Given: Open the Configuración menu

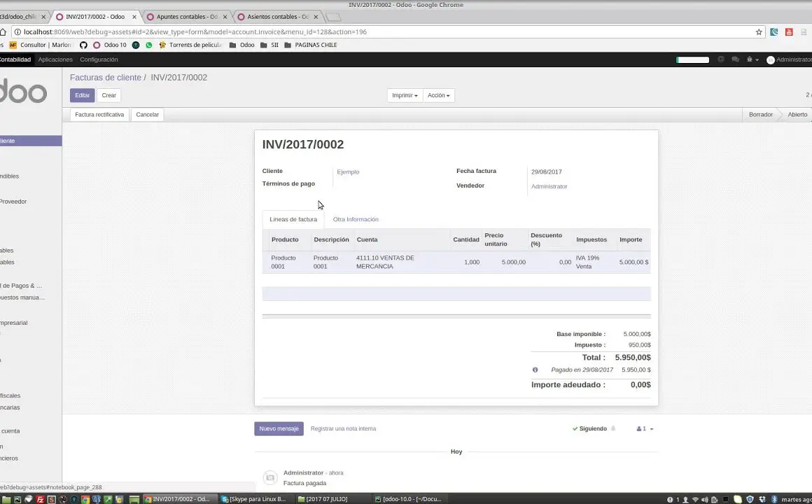Looking at the screenshot, I should (99, 59).
